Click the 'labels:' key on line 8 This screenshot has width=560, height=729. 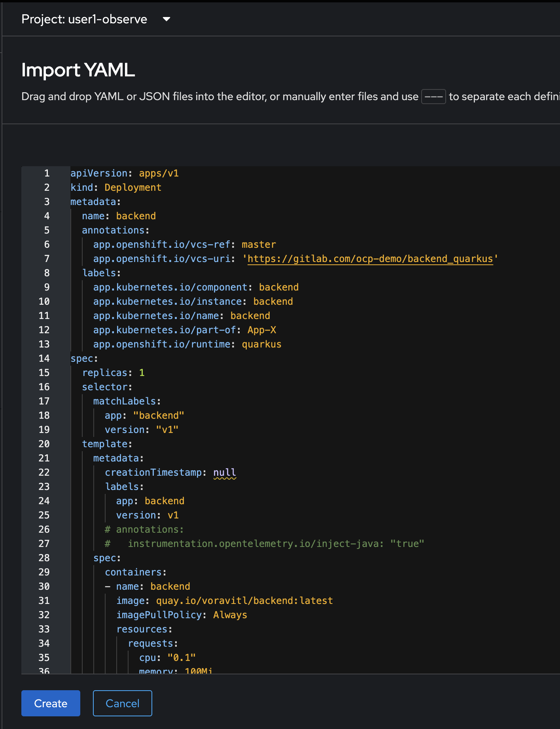(x=101, y=273)
